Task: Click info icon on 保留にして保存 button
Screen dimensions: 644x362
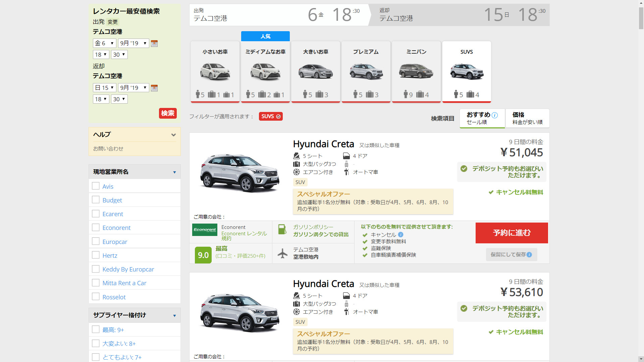Action: (529, 255)
